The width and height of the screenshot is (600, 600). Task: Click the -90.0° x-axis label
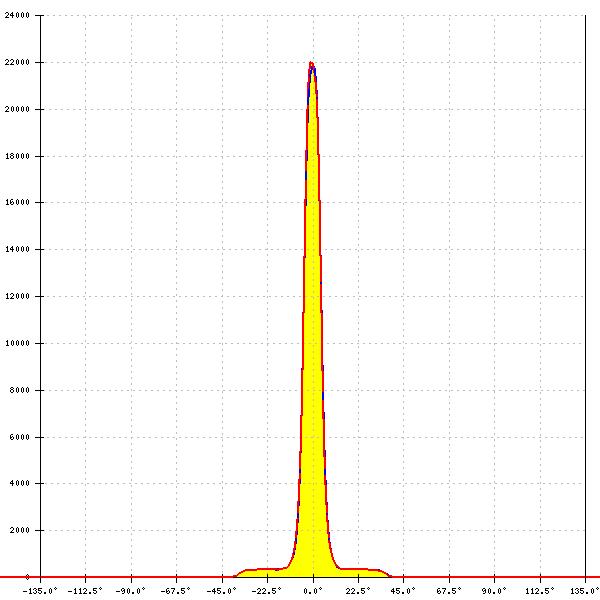131,591
